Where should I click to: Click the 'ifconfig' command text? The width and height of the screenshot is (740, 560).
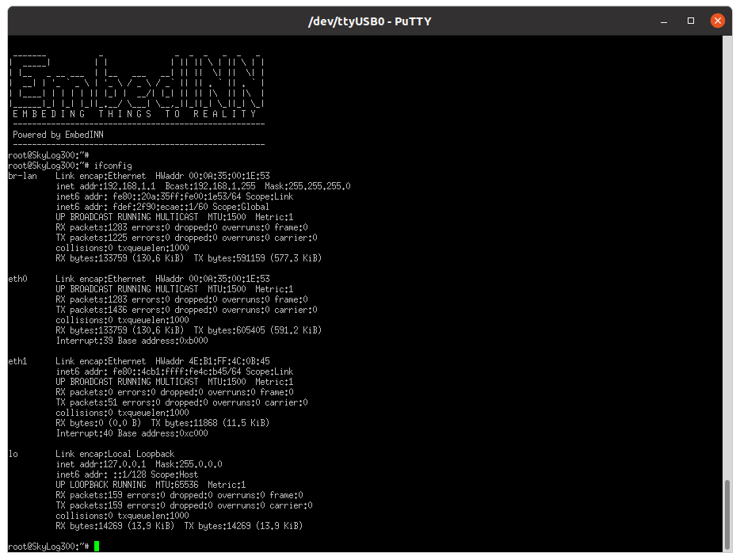113,166
